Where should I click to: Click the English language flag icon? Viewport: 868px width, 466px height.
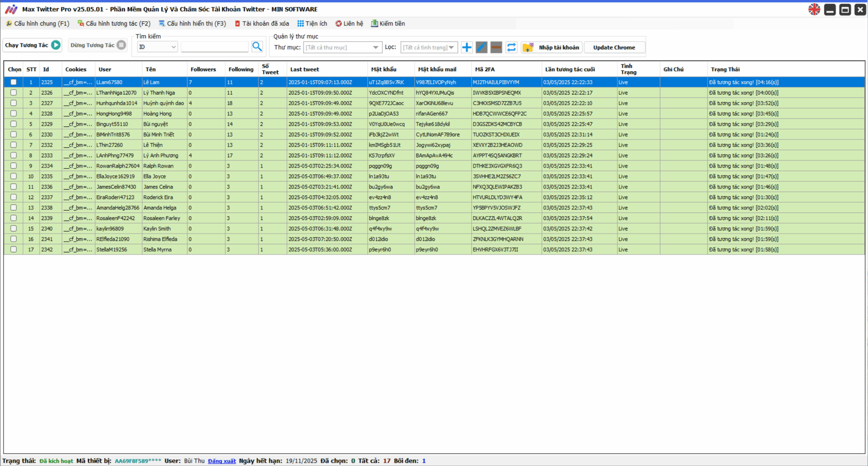tap(814, 10)
